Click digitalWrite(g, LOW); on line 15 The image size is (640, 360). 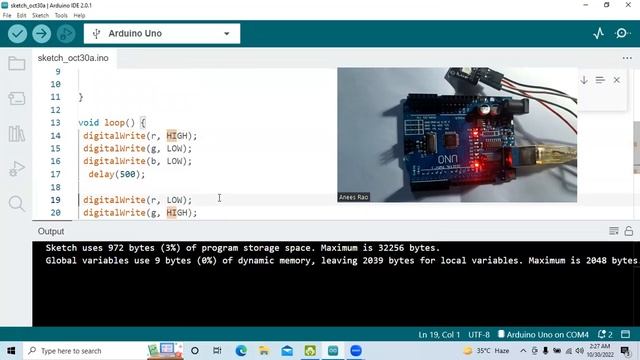pyautogui.click(x=138, y=149)
